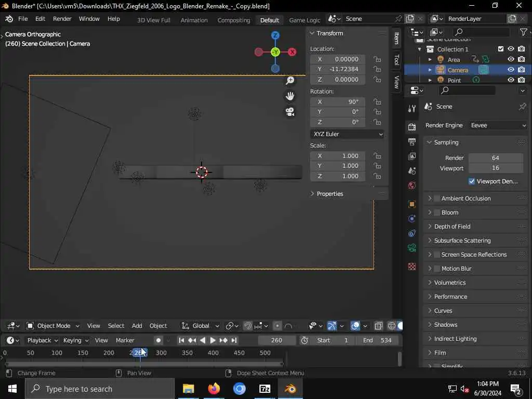Click the pan hand icon in viewport
Image resolution: width=532 pixels, height=399 pixels.
pyautogui.click(x=290, y=96)
